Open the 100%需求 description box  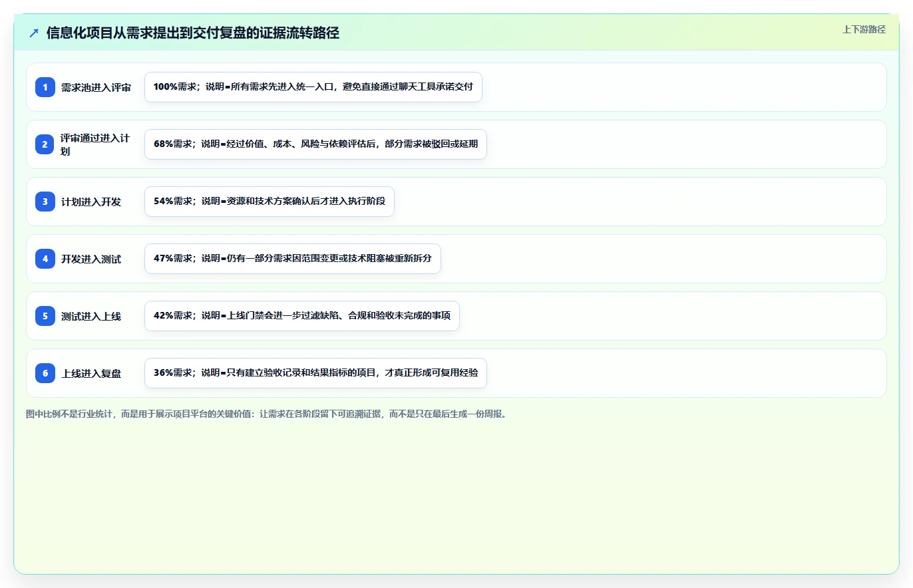(x=313, y=87)
